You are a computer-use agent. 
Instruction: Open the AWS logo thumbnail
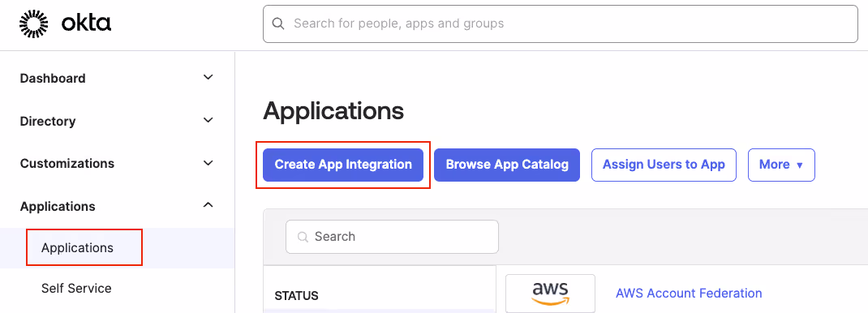click(x=550, y=294)
